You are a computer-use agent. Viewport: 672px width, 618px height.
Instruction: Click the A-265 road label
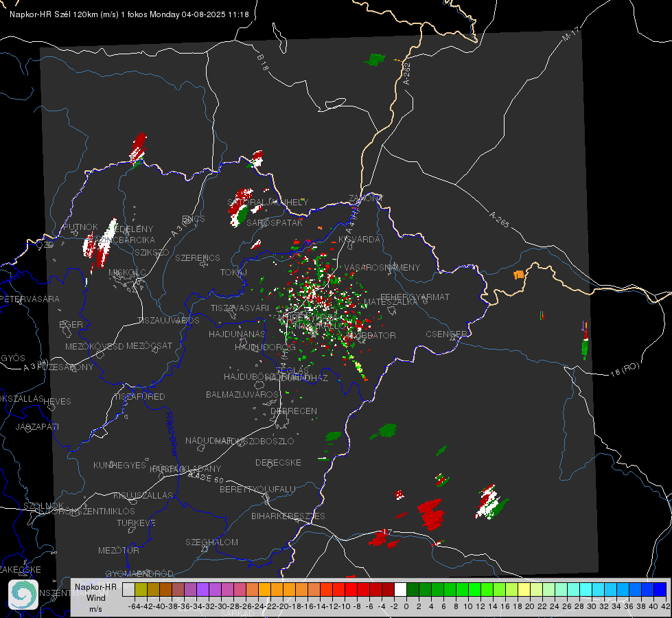499,220
